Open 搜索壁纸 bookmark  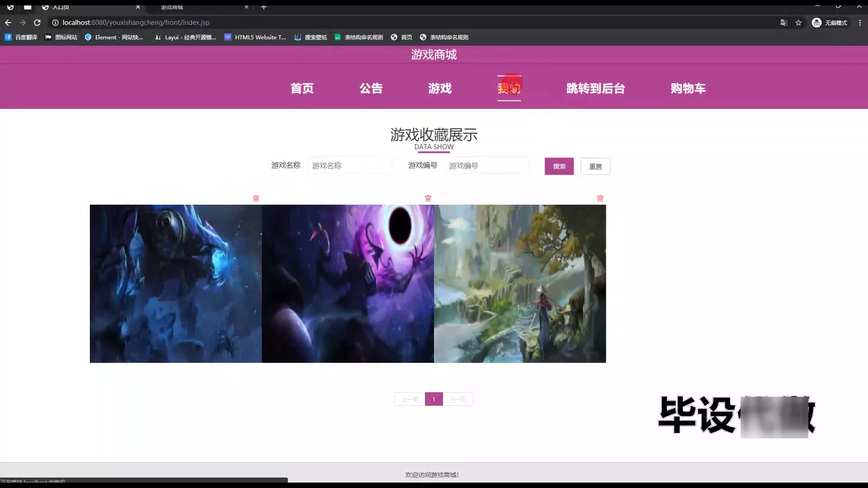[311, 37]
